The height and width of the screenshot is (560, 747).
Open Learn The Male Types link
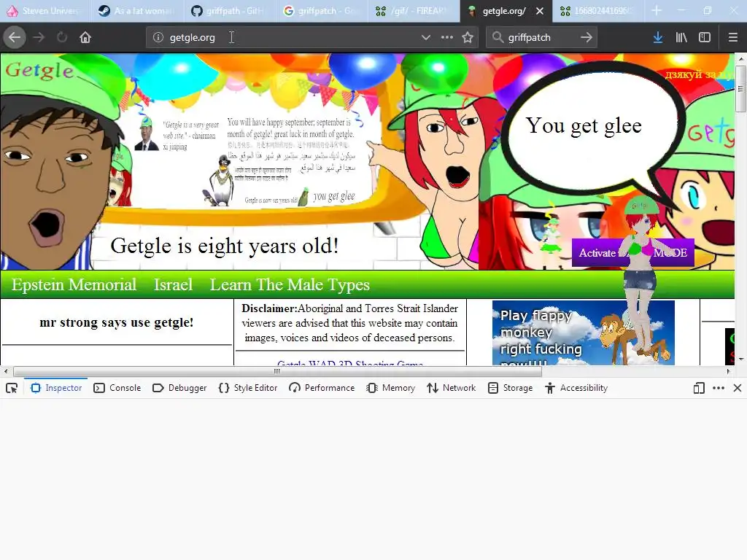[x=290, y=285]
